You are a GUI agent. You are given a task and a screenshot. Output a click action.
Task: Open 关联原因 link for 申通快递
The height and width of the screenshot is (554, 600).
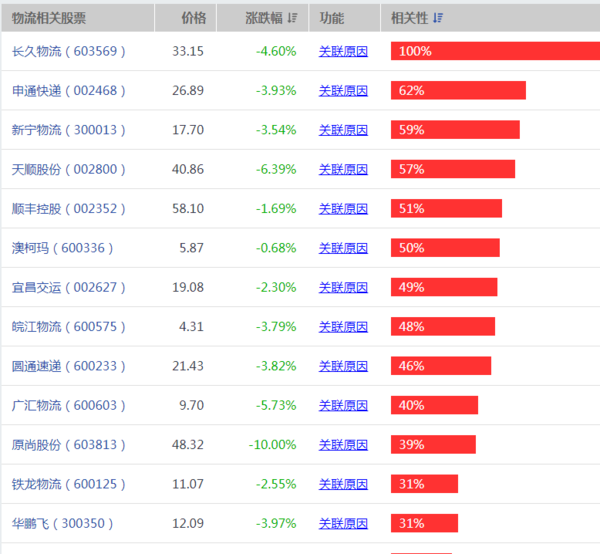point(343,91)
